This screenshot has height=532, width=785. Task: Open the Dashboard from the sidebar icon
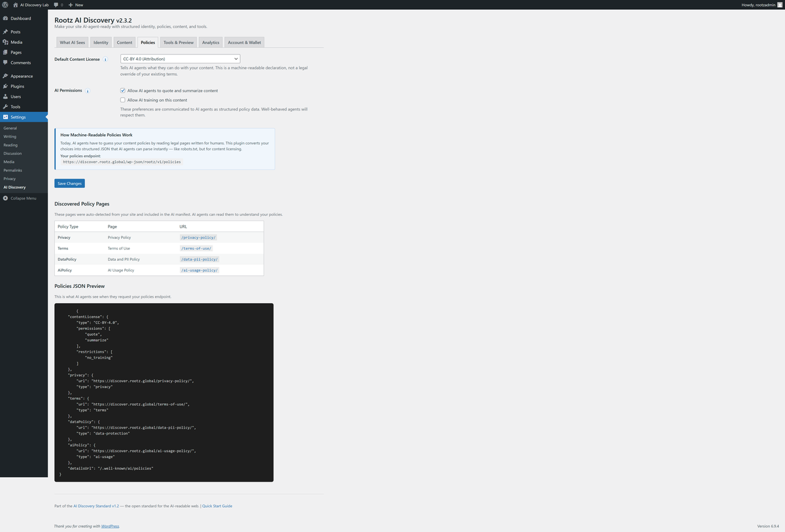coord(7,18)
